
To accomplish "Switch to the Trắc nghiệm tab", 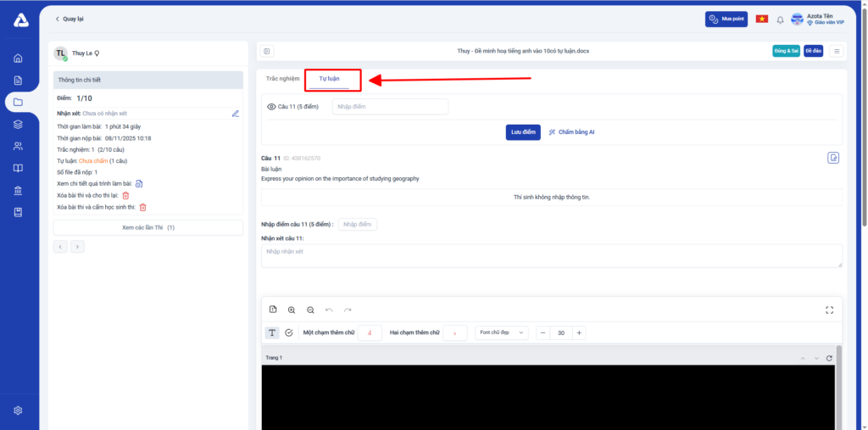I will [282, 79].
